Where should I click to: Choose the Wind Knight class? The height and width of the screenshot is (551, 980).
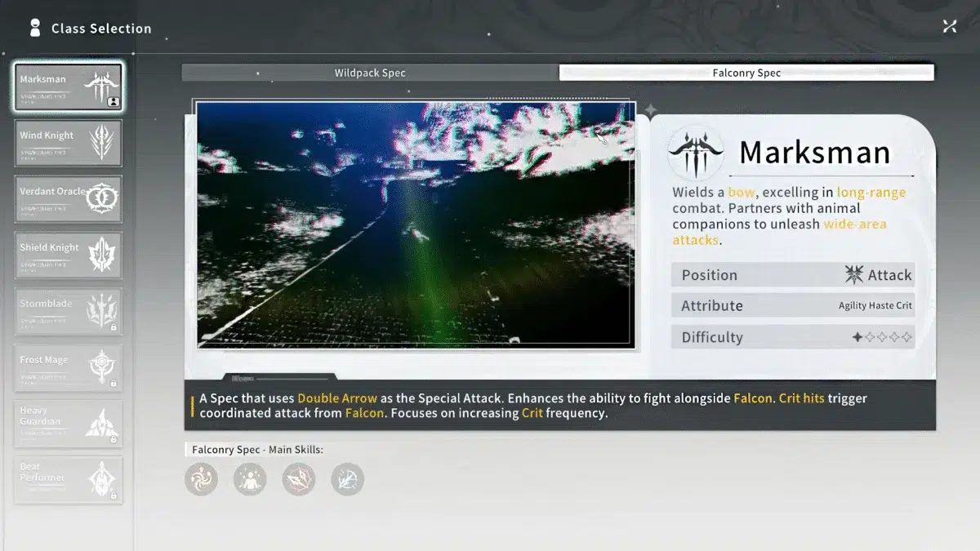(69, 144)
